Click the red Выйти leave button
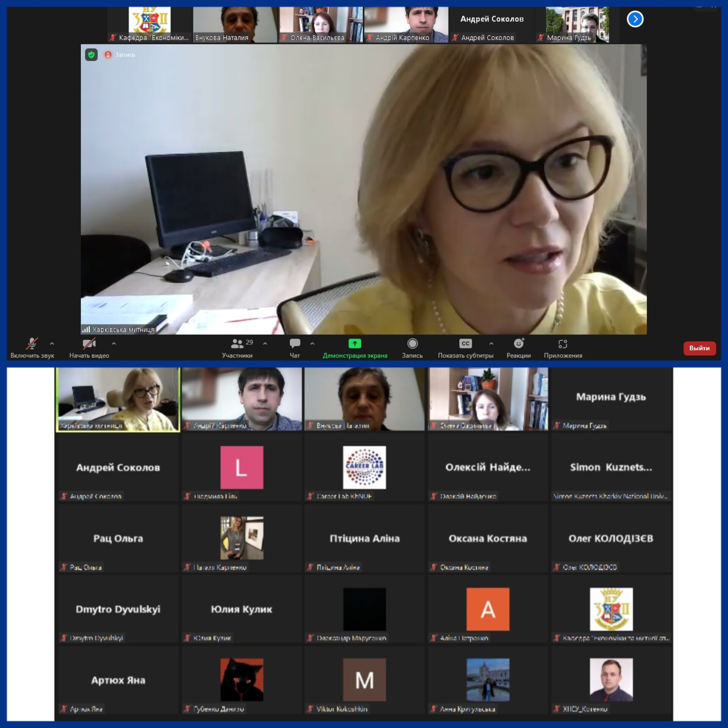The width and height of the screenshot is (728, 728). (x=699, y=348)
